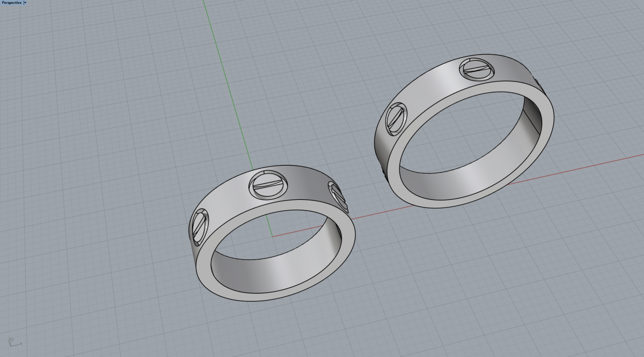Click the top screw head on the upper-right ring

478,69
